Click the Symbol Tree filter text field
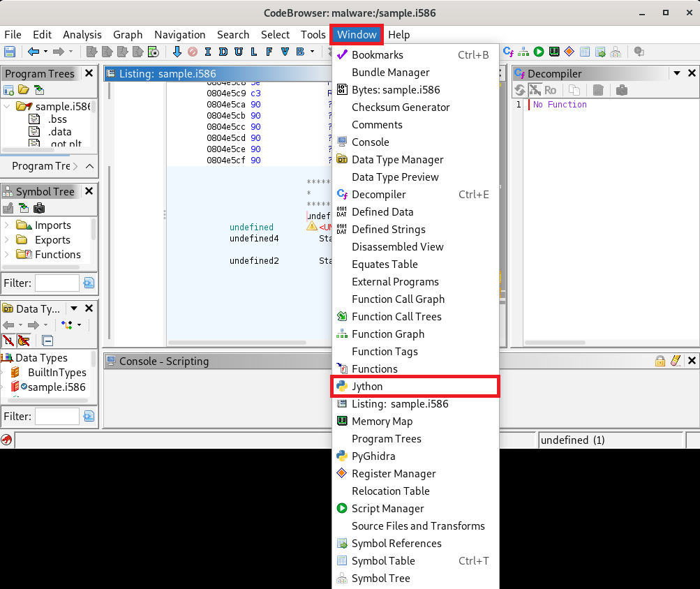700x589 pixels. (x=57, y=283)
